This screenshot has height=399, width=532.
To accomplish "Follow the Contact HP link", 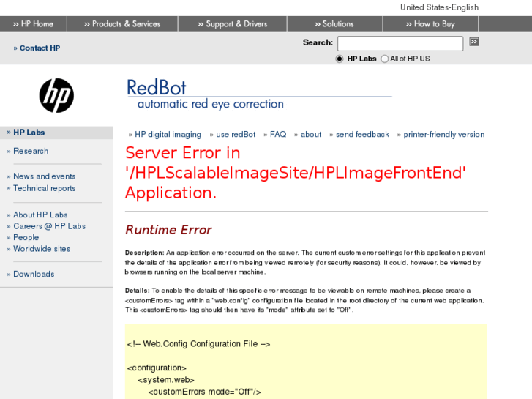I will point(40,48).
